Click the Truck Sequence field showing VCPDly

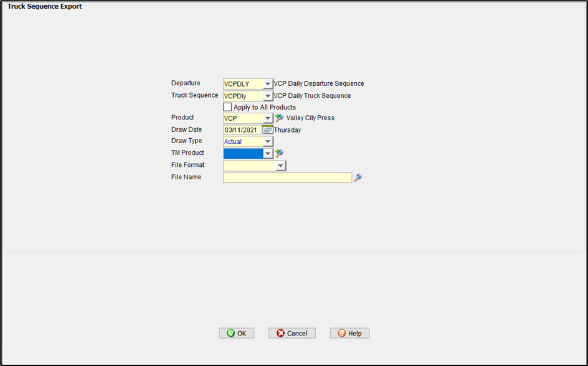pos(243,96)
